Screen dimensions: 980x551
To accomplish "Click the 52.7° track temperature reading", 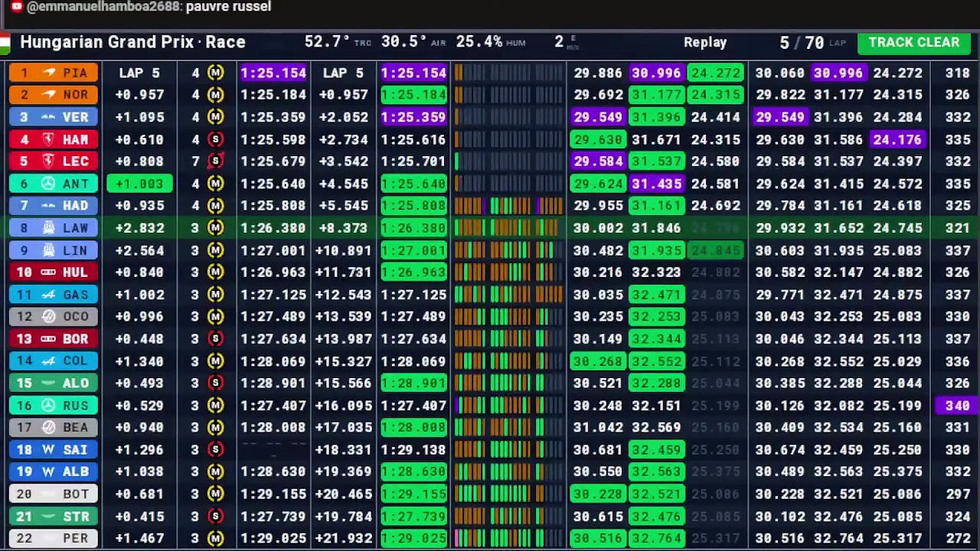I will click(x=327, y=42).
